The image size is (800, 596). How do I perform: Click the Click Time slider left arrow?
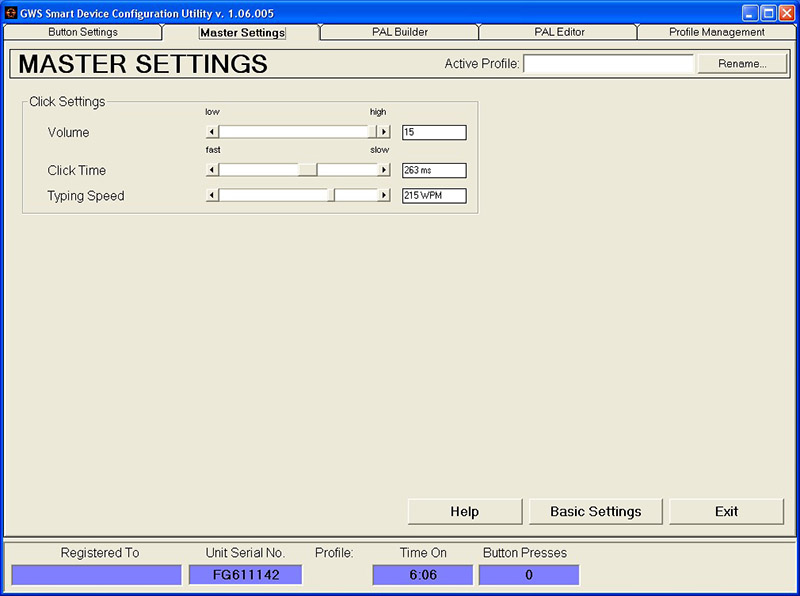pyautogui.click(x=212, y=170)
